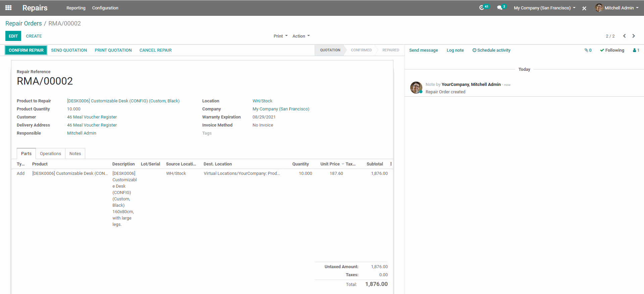
Task: Click the Confirm Repair button
Action: (x=26, y=50)
